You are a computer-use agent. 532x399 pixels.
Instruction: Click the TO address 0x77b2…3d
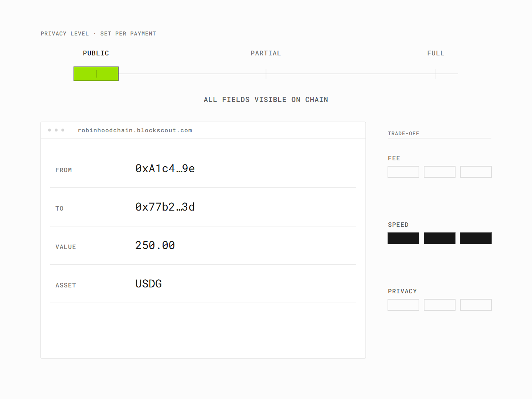[x=165, y=207]
